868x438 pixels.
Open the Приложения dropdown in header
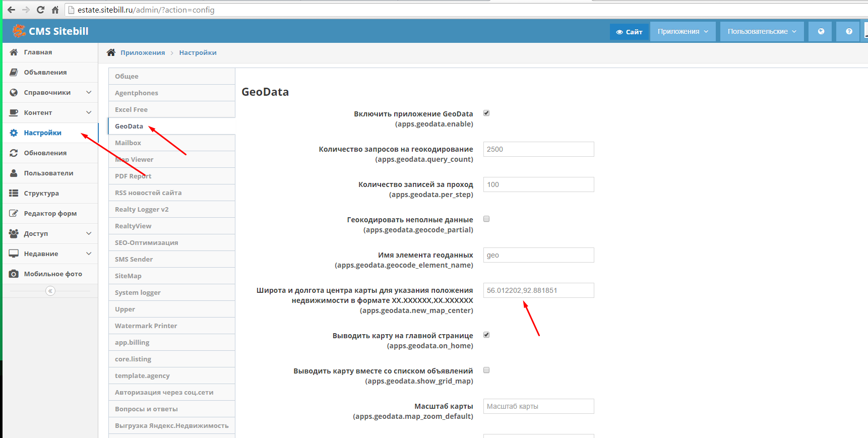pos(683,31)
